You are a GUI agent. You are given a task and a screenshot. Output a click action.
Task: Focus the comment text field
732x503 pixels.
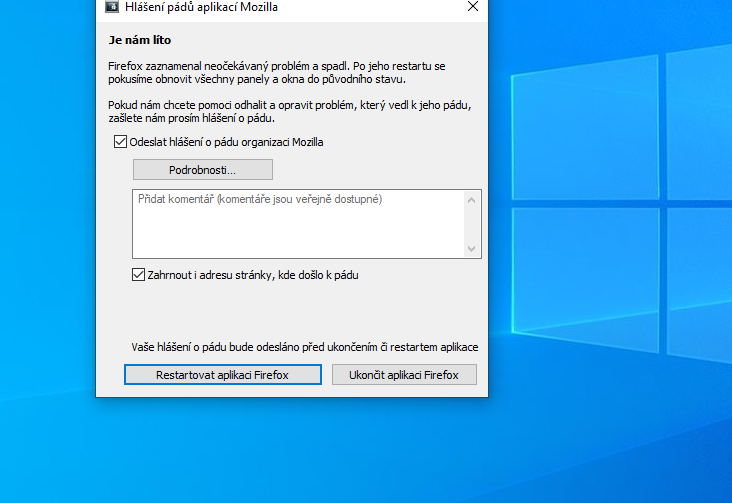298,224
